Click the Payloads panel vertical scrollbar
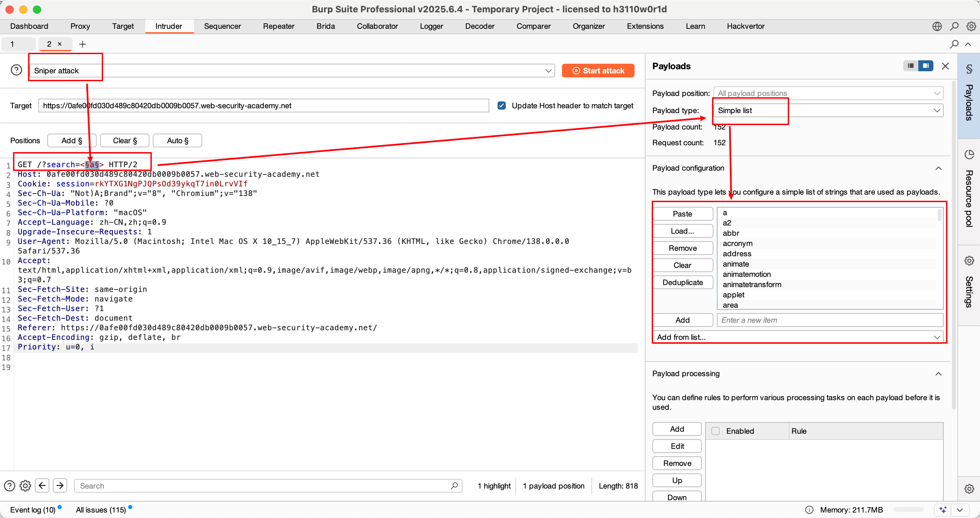 point(954,245)
